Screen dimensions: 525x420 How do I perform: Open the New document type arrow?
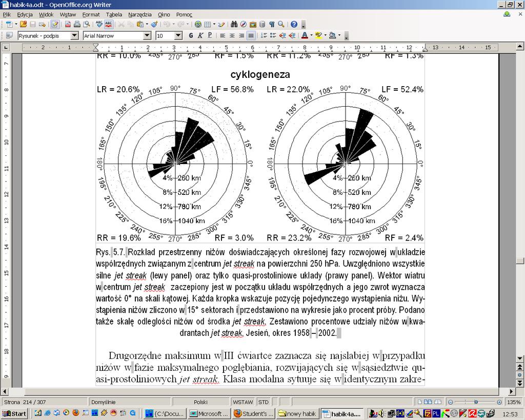(16, 24)
